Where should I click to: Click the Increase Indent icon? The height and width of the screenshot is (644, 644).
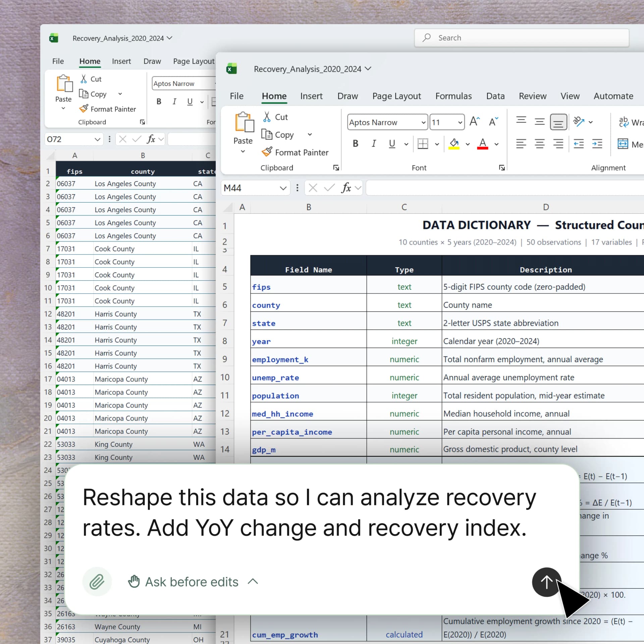point(597,144)
